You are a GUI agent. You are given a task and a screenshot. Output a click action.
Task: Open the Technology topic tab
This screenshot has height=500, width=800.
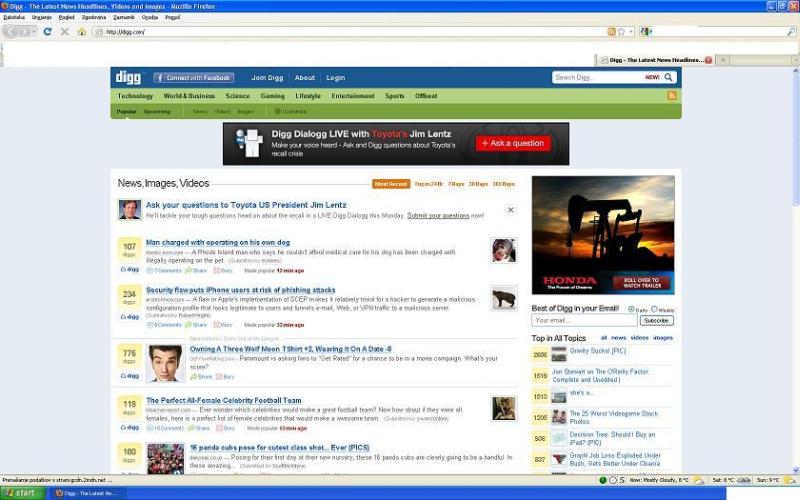coord(135,96)
